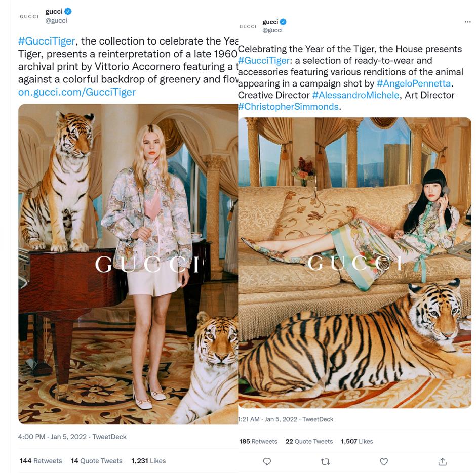The width and height of the screenshot is (476, 475).
Task: Retweet the right Gucci tweet
Action: pyautogui.click(x=326, y=461)
